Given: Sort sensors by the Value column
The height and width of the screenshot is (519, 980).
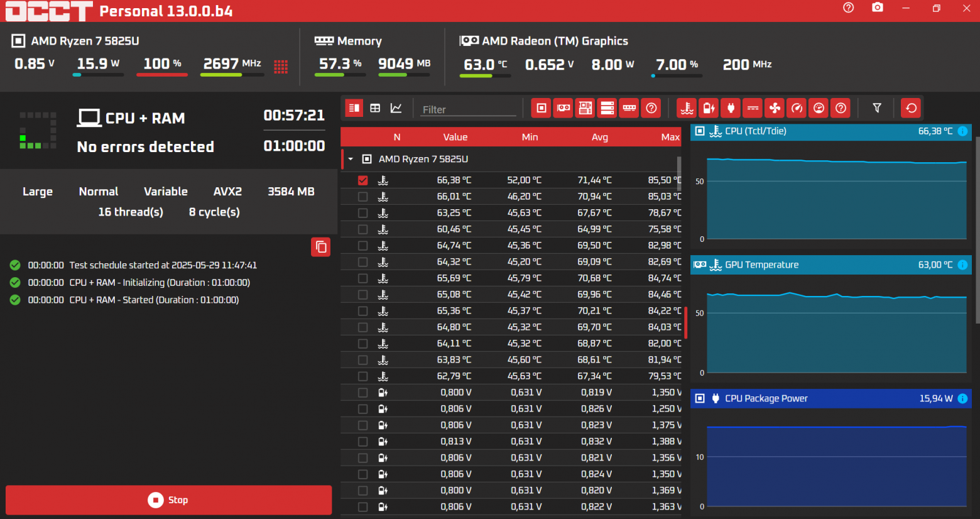Looking at the screenshot, I should point(455,137).
